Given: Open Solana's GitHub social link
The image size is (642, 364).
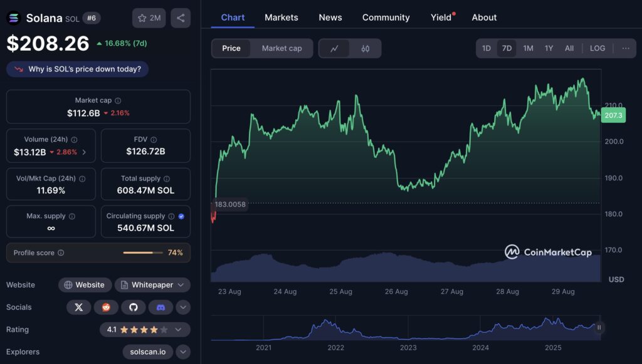Looking at the screenshot, I should point(134,307).
